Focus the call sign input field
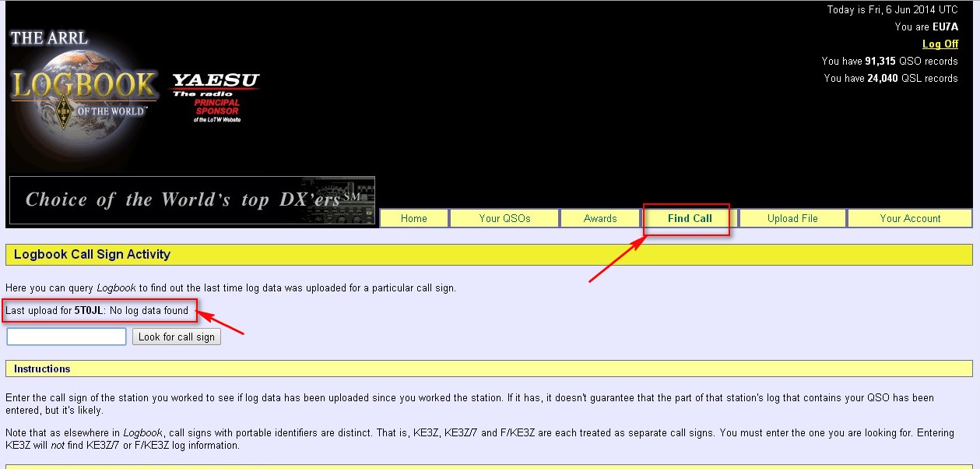This screenshot has height=469, width=980. click(66, 337)
